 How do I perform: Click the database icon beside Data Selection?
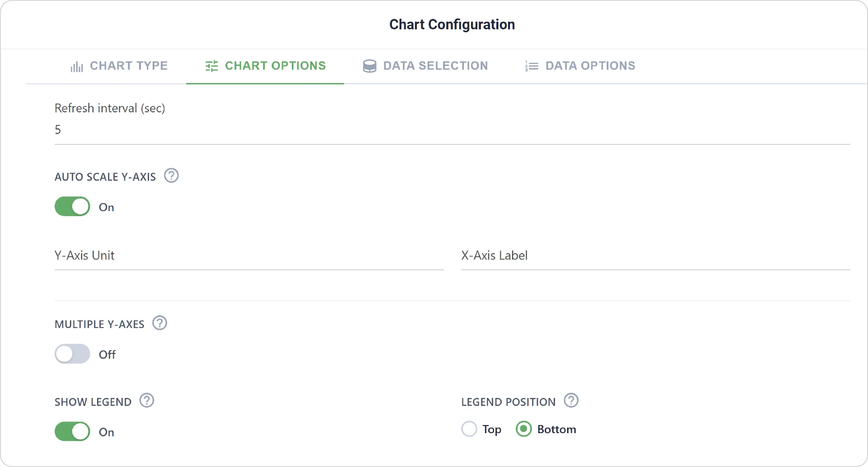coord(369,66)
